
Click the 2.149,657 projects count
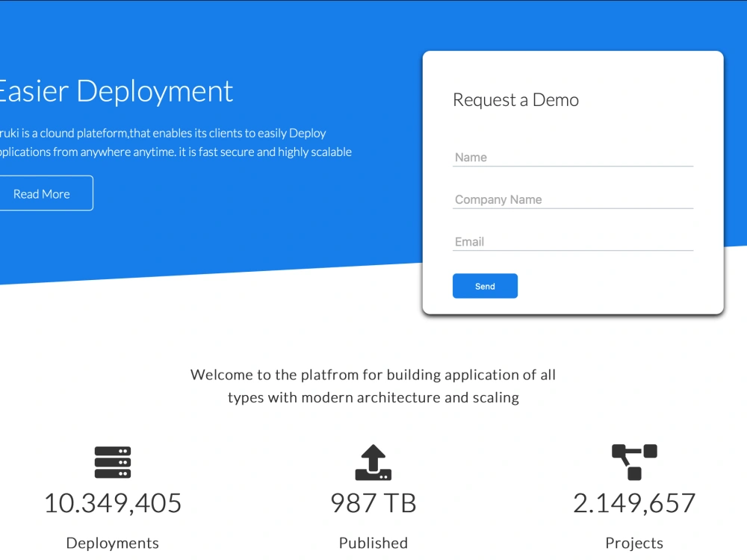(634, 503)
